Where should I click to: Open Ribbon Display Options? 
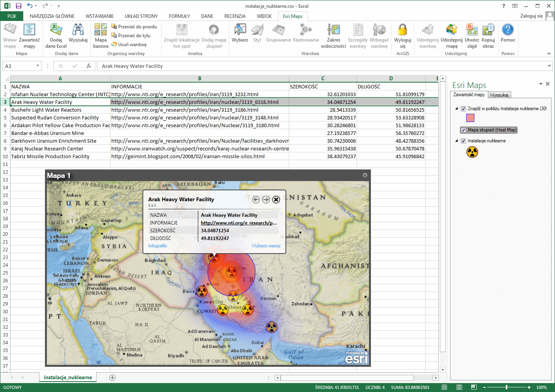click(x=515, y=6)
